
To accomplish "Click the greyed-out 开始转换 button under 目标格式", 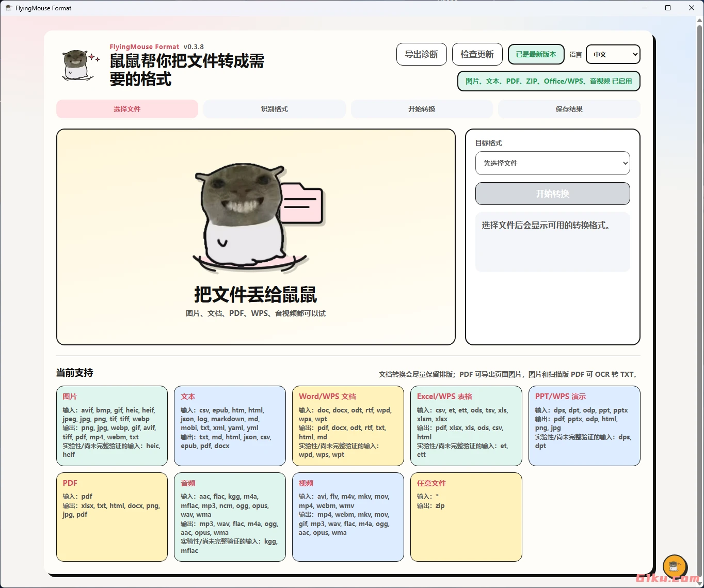I will [553, 194].
